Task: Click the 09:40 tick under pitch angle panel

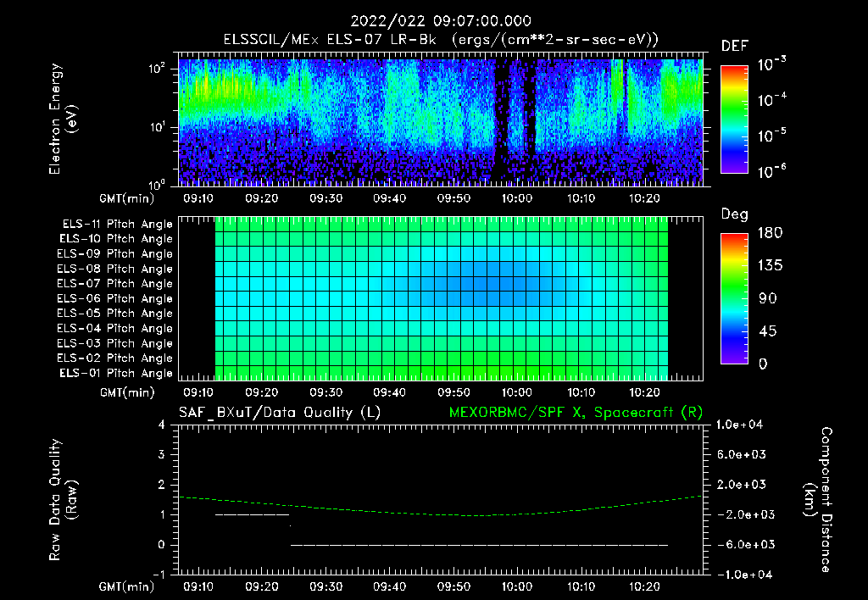Action: [389, 392]
